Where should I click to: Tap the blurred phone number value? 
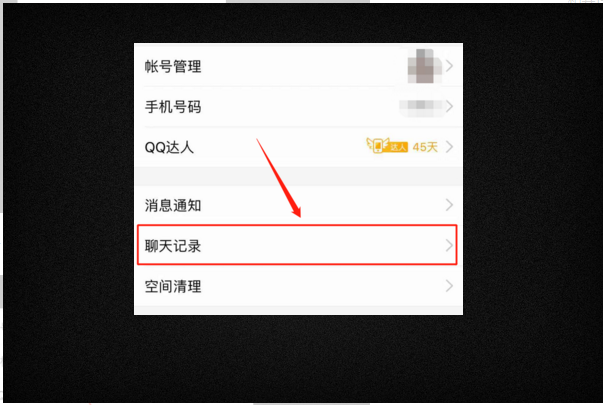point(421,106)
